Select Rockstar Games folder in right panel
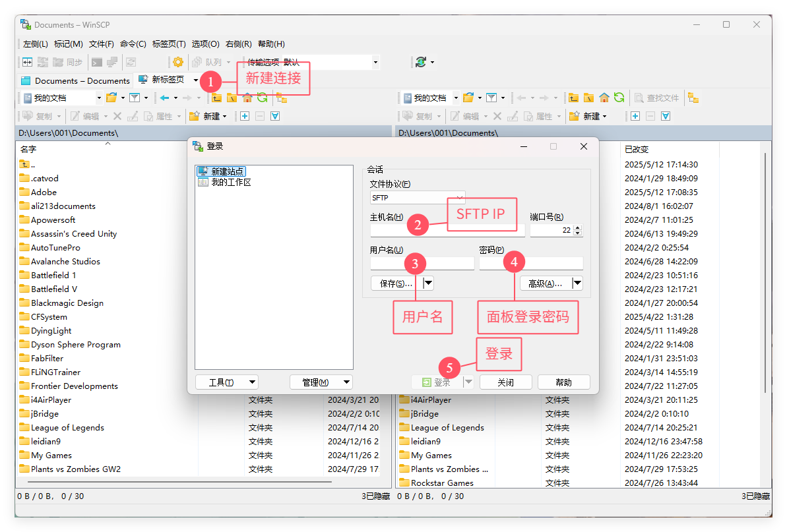Screen dimensions: 787x532 click(436, 483)
